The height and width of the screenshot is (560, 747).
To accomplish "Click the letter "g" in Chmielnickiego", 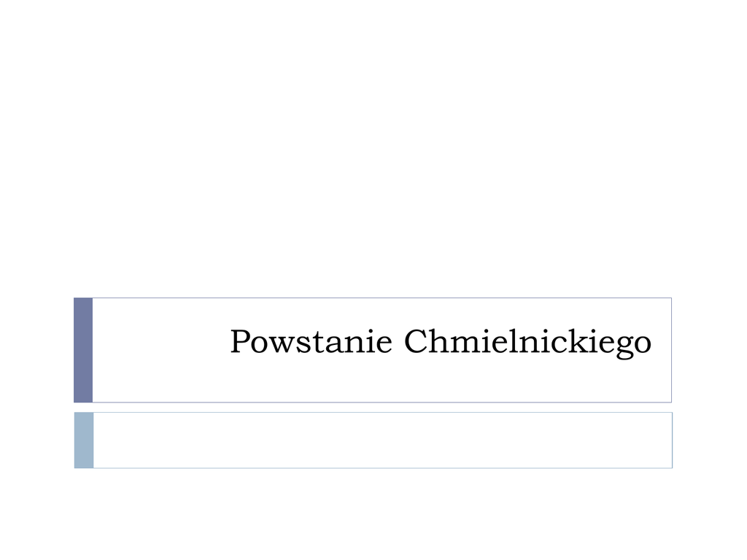I will tap(624, 346).
